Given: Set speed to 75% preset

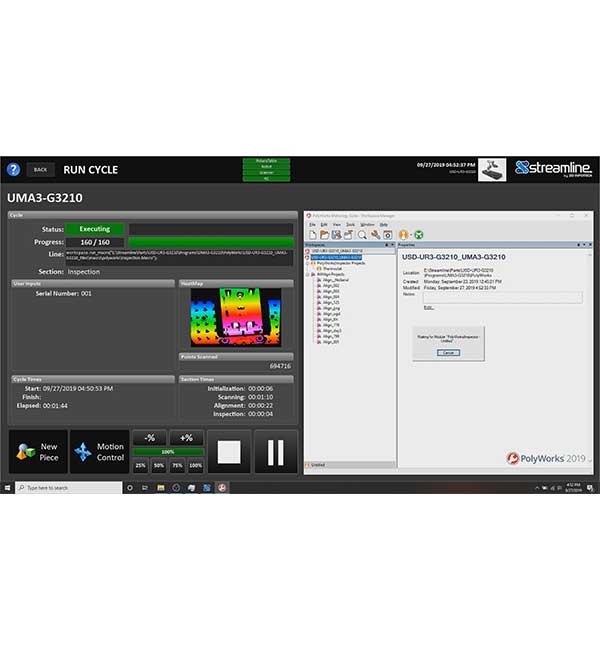Looking at the screenshot, I should point(176,465).
